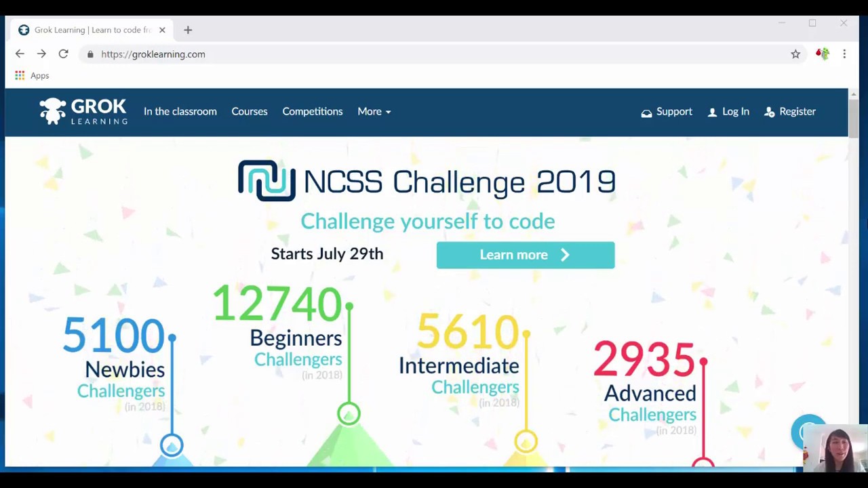The width and height of the screenshot is (868, 488).
Task: Click the 2935 Advanced number
Action: point(644,359)
